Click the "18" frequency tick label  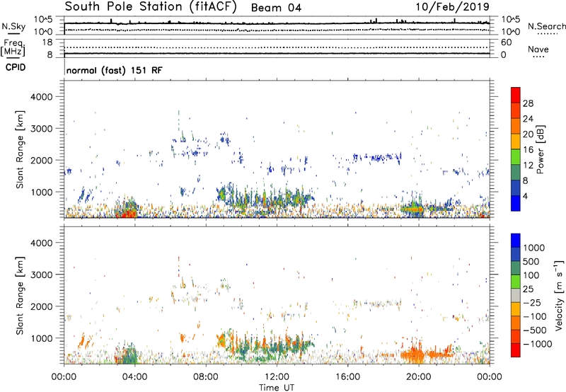tap(47, 42)
